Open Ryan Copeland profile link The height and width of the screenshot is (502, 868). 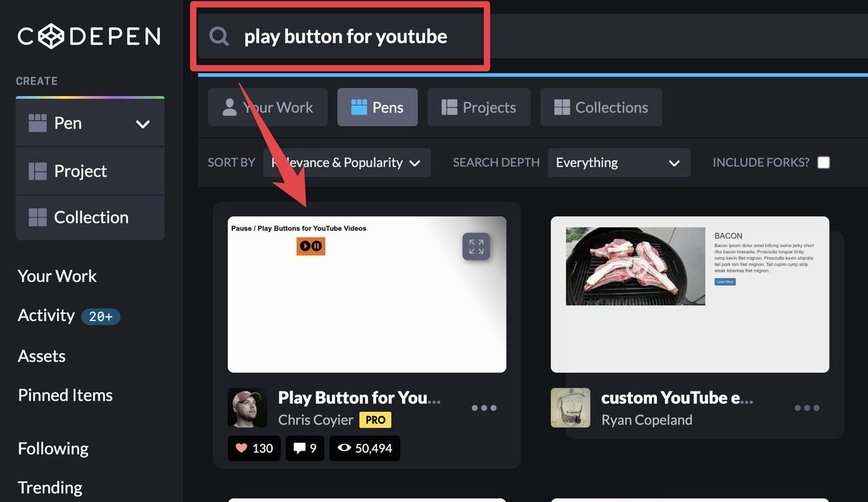tap(647, 420)
